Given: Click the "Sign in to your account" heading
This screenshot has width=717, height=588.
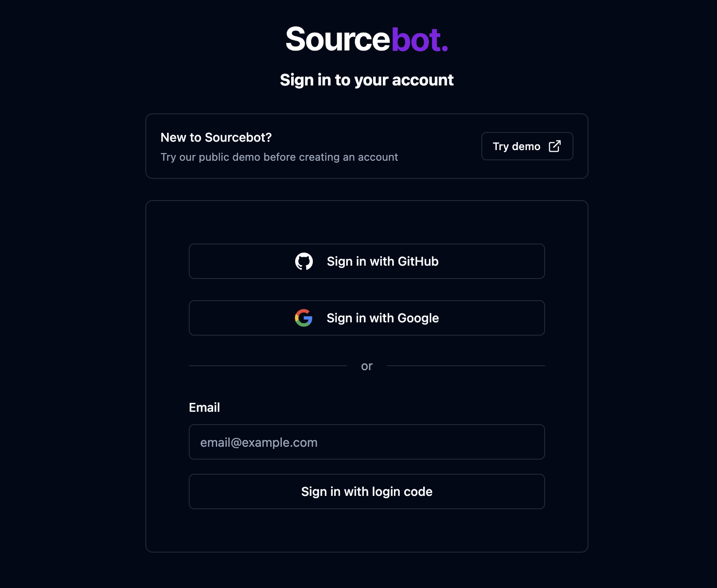Looking at the screenshot, I should 366,80.
